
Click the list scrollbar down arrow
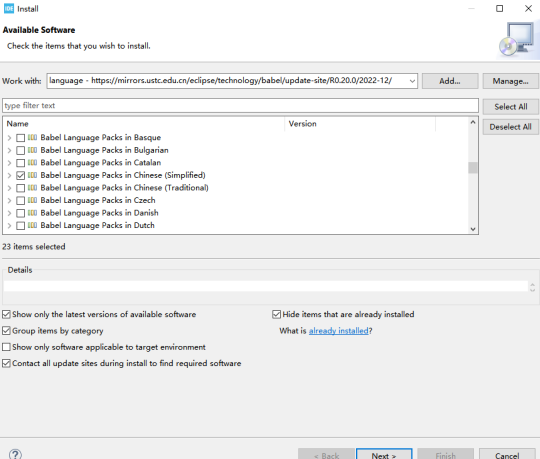[x=473, y=229]
